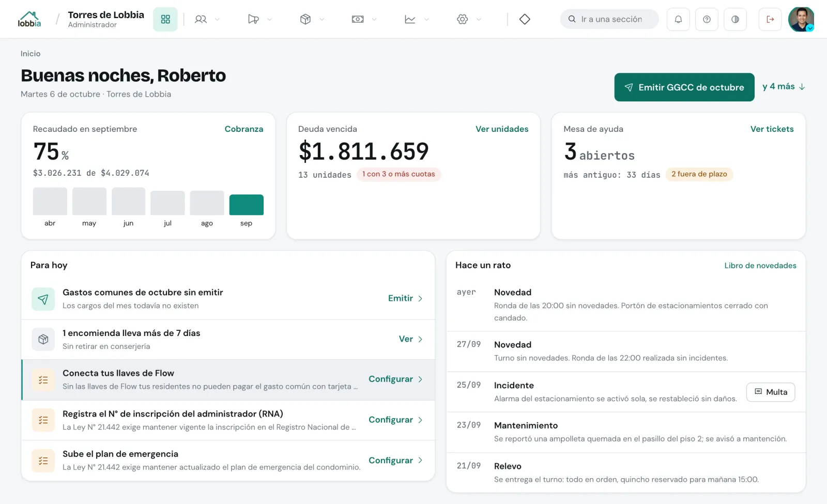
Task: Select the ago bar in collection chart
Action: click(207, 203)
